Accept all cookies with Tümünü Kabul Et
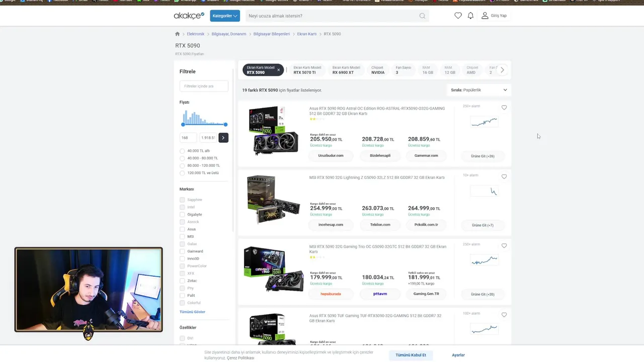This screenshot has height=362, width=644. (411, 355)
